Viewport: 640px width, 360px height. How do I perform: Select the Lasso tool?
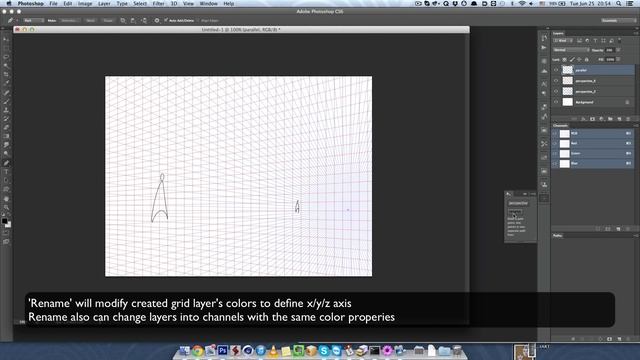click(6, 57)
